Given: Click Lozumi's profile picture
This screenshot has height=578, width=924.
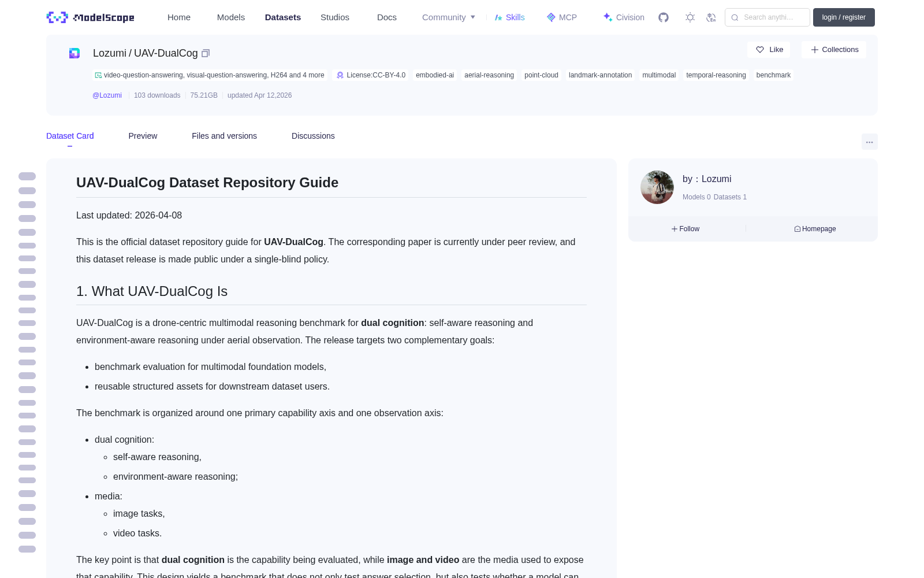Looking at the screenshot, I should [657, 187].
